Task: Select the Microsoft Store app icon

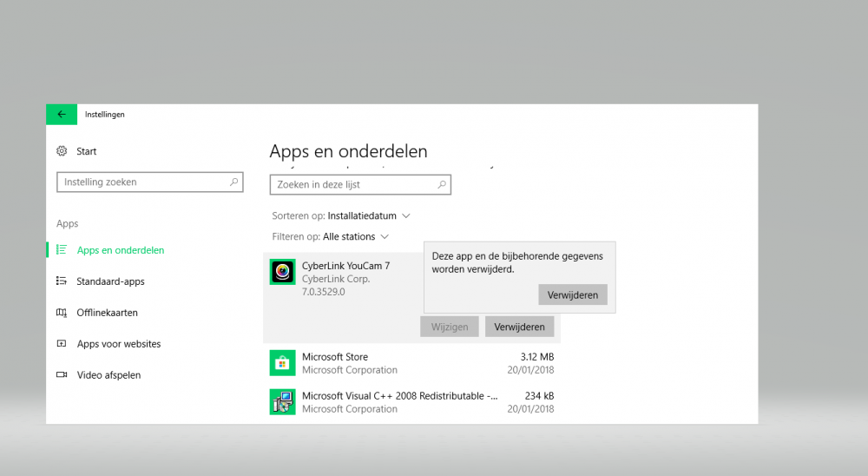Action: (x=282, y=363)
